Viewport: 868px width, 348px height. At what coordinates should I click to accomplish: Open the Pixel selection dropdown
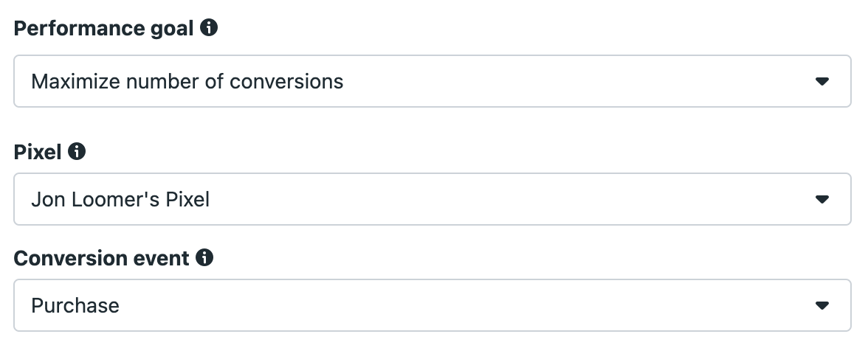click(x=433, y=199)
